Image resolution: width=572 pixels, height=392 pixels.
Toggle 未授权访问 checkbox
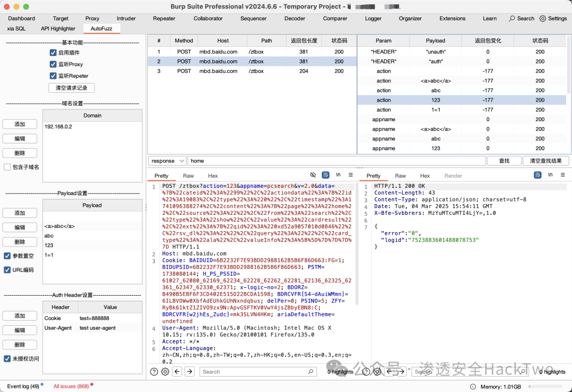click(7, 359)
